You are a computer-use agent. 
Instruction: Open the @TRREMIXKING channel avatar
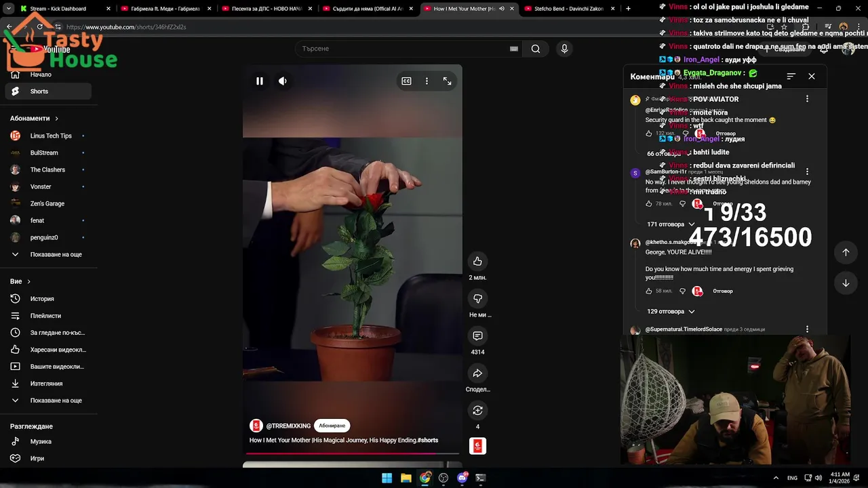(x=256, y=426)
